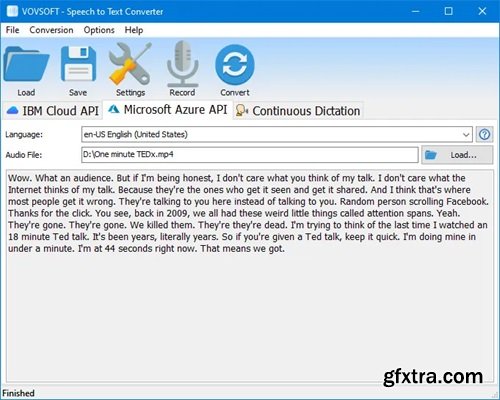The image size is (500, 400).
Task: Click the blue Convert arrows icon
Action: click(x=235, y=65)
